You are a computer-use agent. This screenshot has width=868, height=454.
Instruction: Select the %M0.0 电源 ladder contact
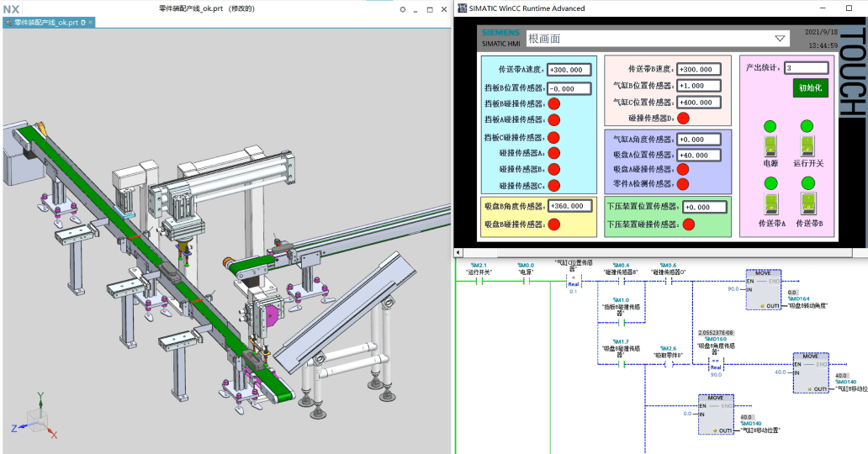point(526,282)
